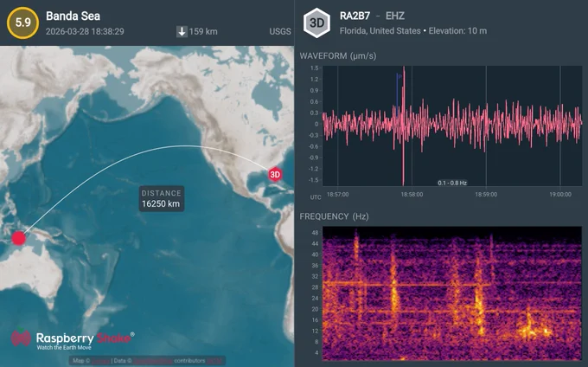The image size is (588, 367).
Task: Click the Raspberry Shake logo
Action: pyautogui.click(x=73, y=338)
